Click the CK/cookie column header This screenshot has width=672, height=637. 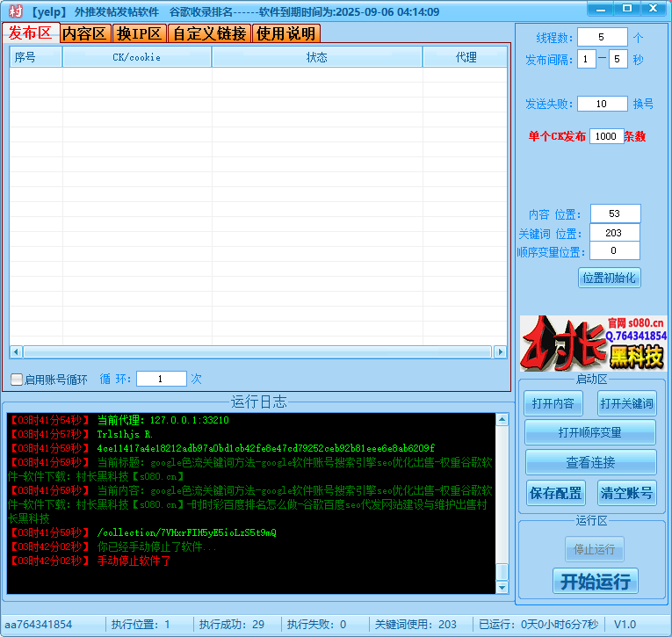coord(137,57)
